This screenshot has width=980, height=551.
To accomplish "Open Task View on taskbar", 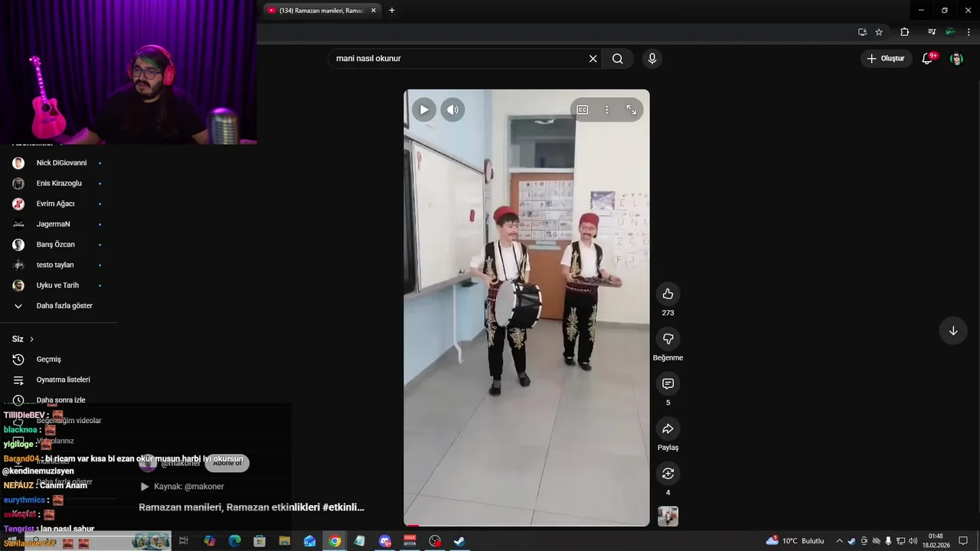I will pos(184,541).
